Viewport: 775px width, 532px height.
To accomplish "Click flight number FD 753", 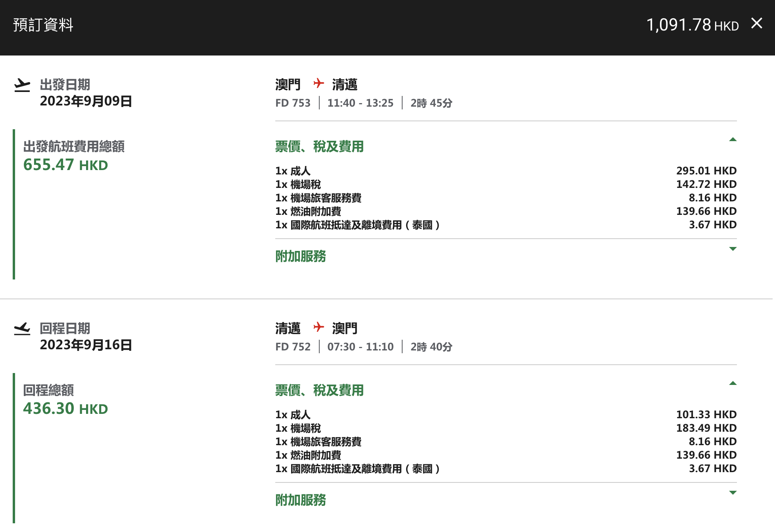I will [293, 103].
